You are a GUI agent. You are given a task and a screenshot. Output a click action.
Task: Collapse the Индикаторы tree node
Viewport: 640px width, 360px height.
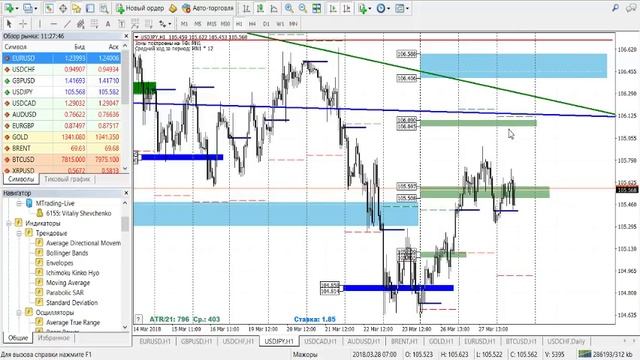click(x=9, y=223)
